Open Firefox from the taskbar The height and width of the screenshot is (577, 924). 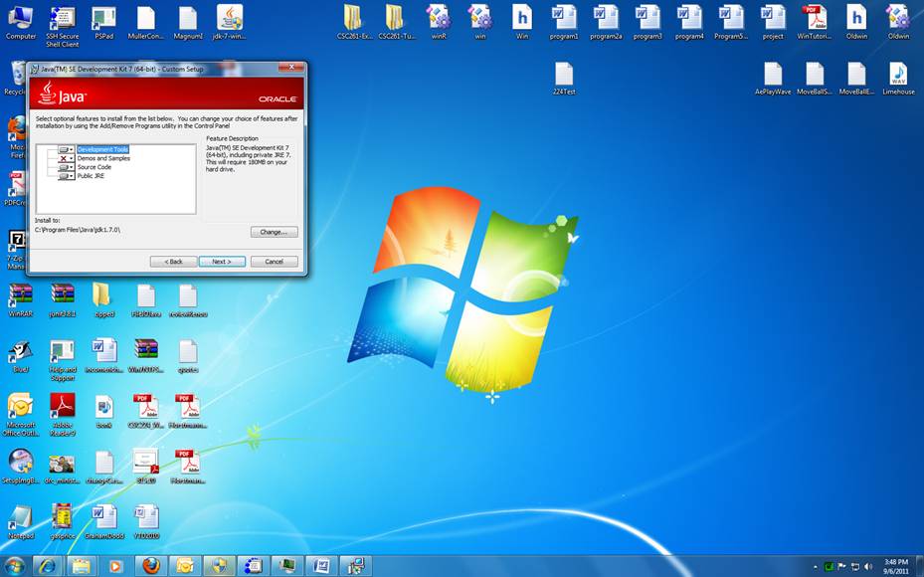pos(151,566)
